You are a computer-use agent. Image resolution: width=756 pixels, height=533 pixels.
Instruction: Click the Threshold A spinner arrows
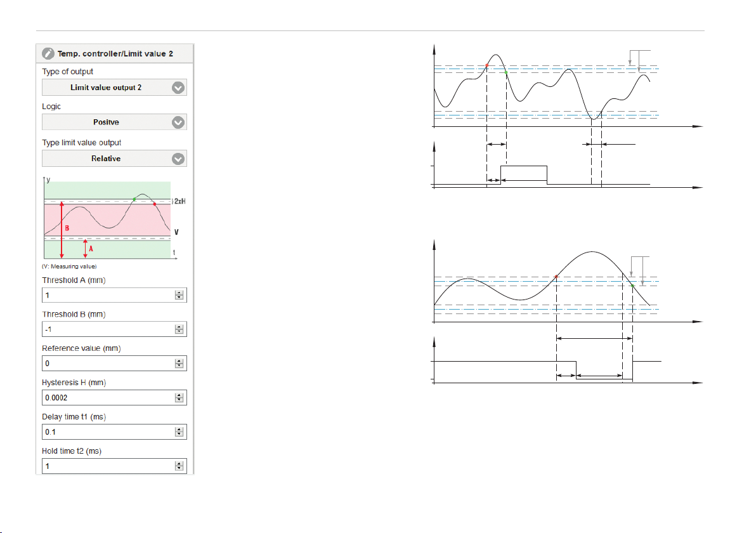[179, 295]
